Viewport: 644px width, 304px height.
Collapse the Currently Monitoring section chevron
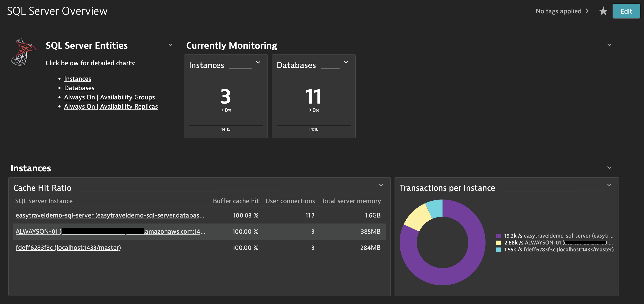click(609, 45)
